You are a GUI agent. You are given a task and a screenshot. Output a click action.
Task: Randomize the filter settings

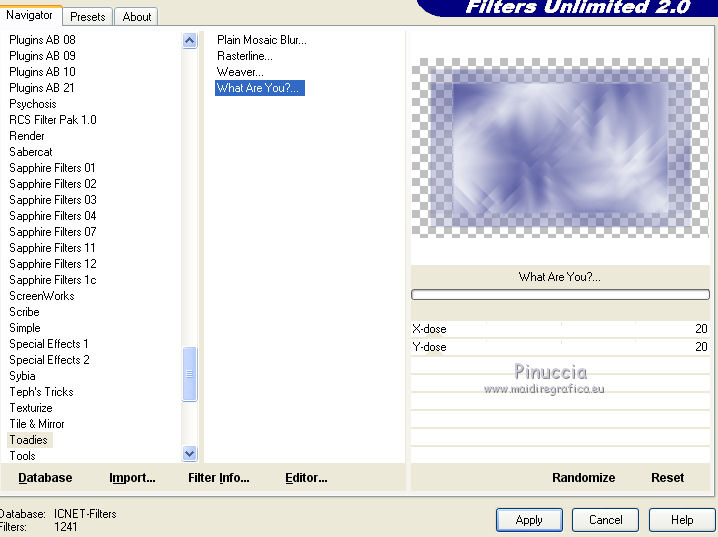point(583,478)
